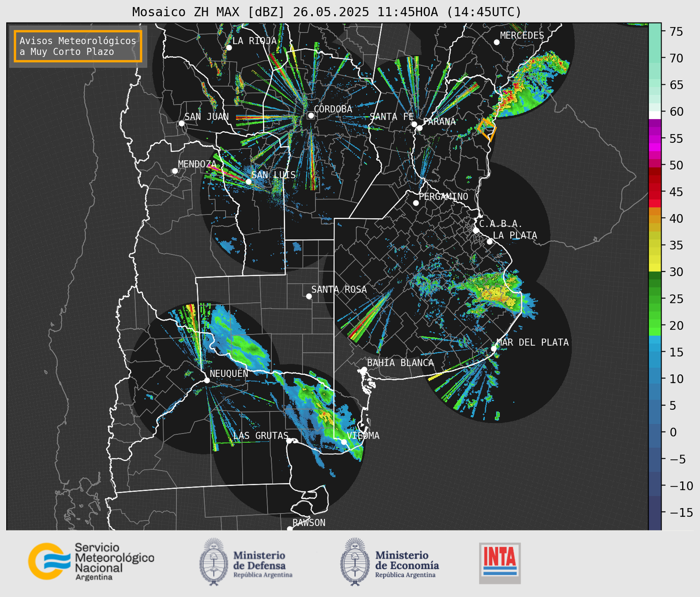The height and width of the screenshot is (597, 700).
Task: Click the yellow 30 dBZ legend band
Action: pos(655,268)
